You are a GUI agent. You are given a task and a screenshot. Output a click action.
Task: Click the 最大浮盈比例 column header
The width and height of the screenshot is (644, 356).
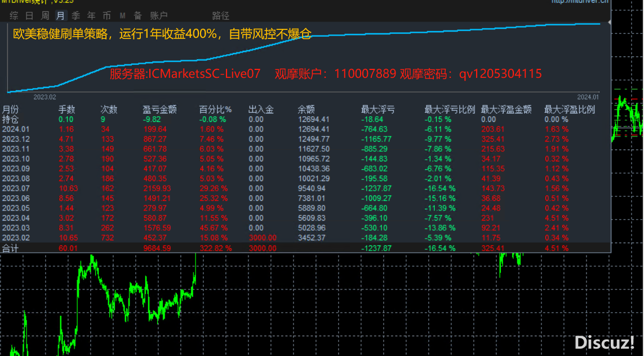click(570, 109)
